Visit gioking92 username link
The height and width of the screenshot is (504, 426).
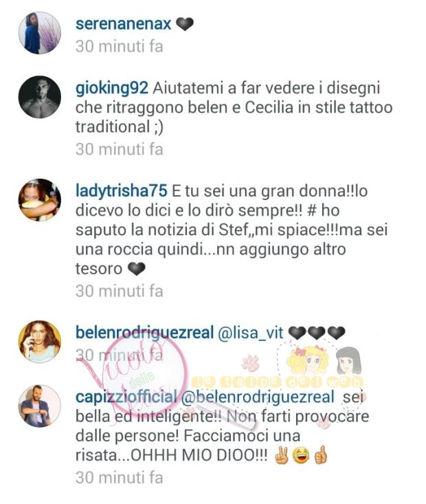(x=112, y=89)
